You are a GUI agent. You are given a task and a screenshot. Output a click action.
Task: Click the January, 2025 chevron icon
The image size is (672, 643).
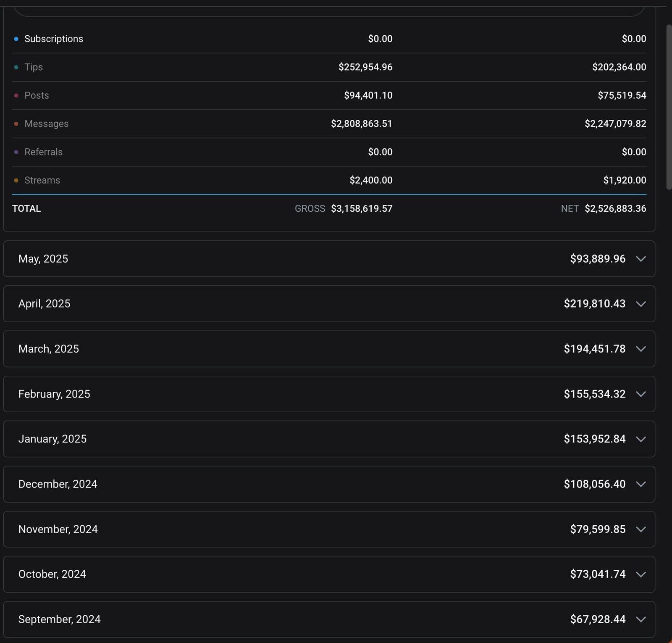(x=640, y=439)
